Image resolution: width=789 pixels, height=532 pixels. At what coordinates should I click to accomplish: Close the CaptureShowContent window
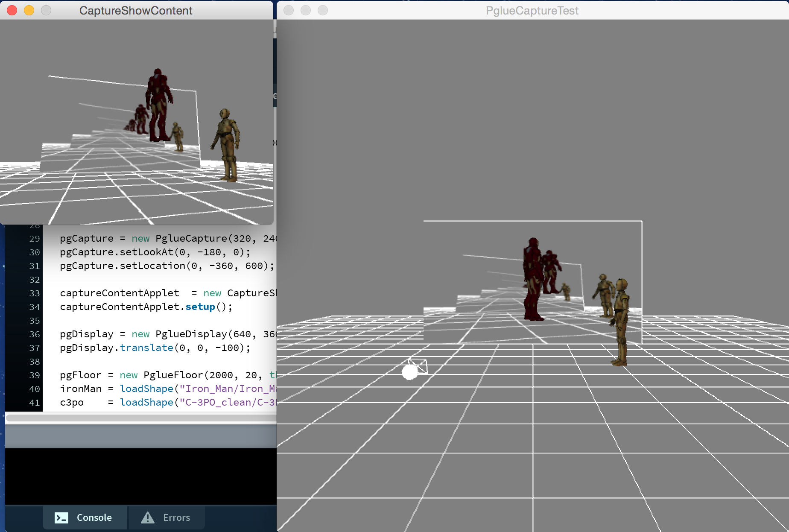click(12, 10)
